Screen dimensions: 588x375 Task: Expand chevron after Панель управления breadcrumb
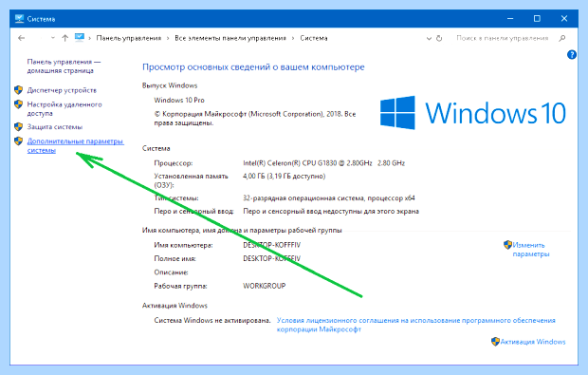[168, 38]
